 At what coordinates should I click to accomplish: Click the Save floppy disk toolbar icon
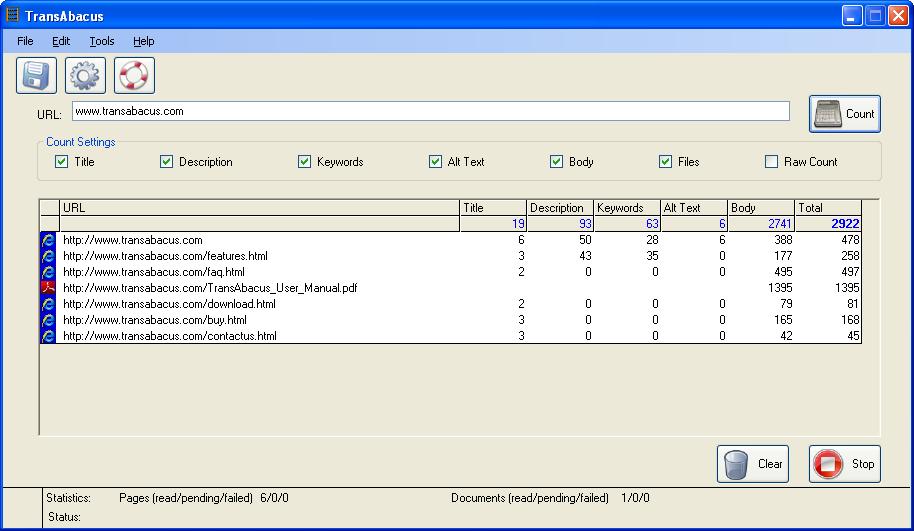tap(36, 76)
